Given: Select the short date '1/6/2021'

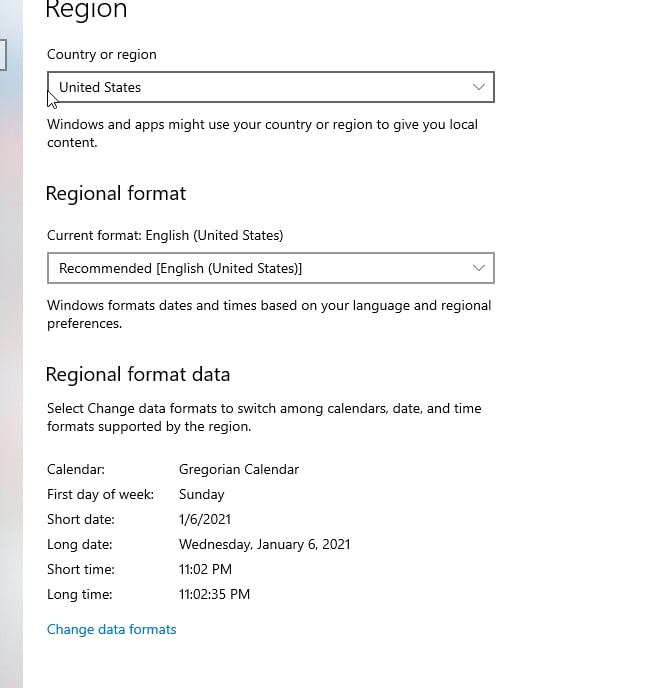Looking at the screenshot, I should click(204, 520).
